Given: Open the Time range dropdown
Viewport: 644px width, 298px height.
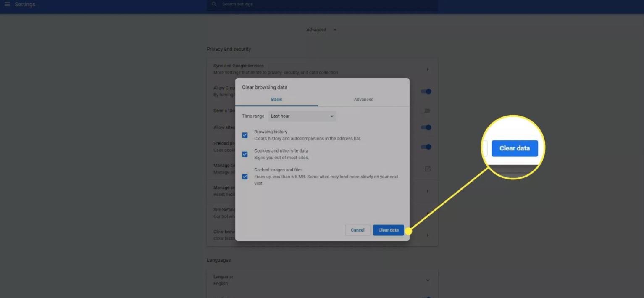Looking at the screenshot, I should (302, 116).
